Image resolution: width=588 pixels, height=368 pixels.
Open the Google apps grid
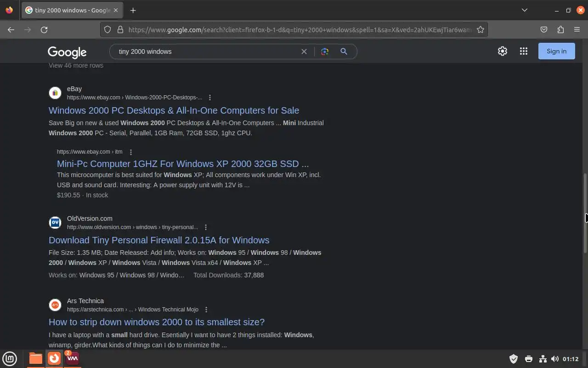524,51
